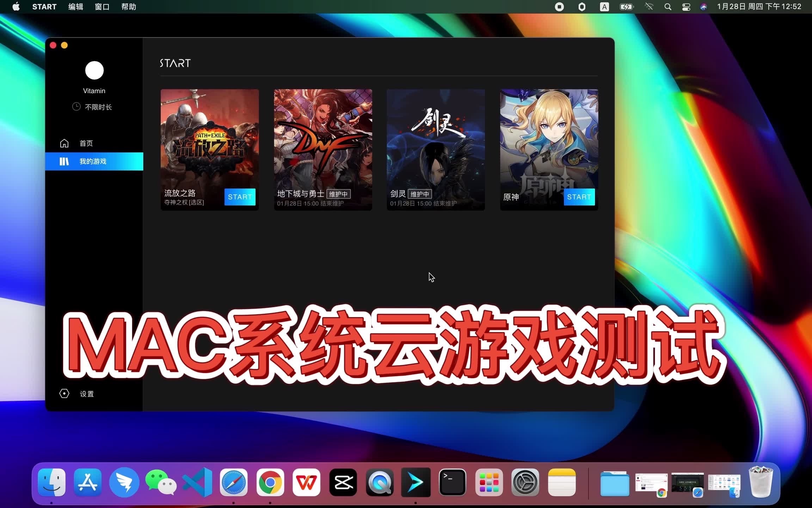Open Visual Studio Code in the Dock

point(197,482)
